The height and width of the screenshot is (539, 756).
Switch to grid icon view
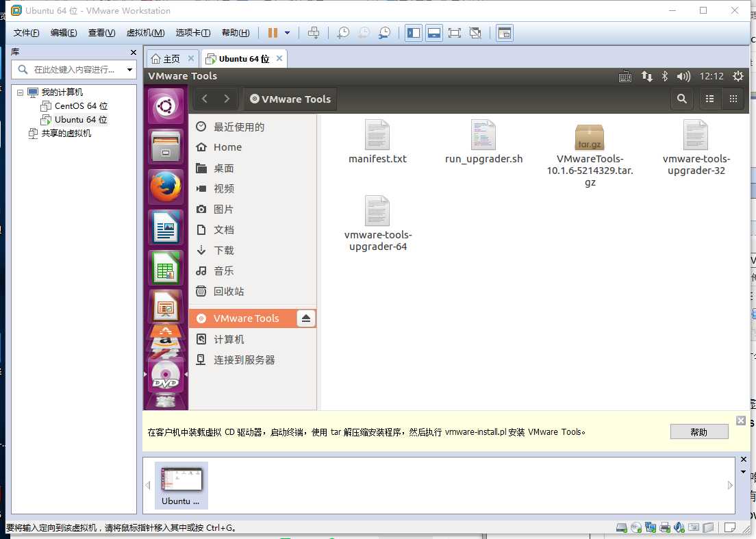pyautogui.click(x=733, y=99)
